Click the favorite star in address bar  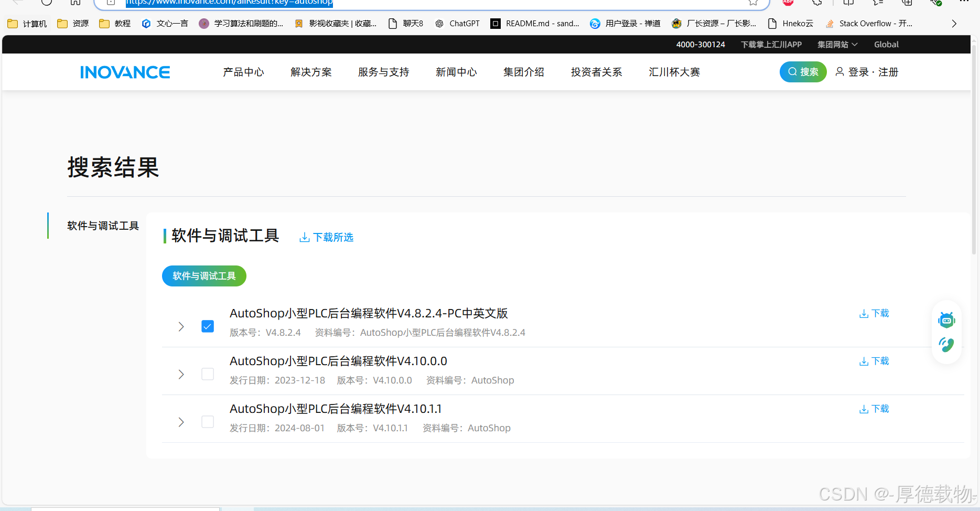[753, 2]
